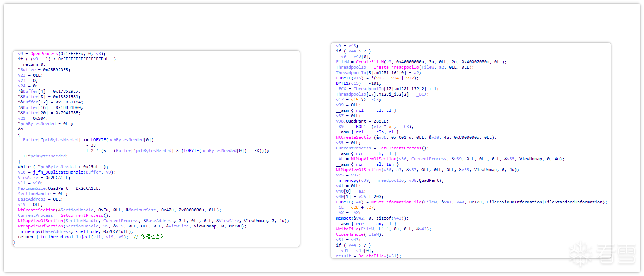This screenshot has width=644, height=276.
Task: Click the CreateThreadpoolIo call line
Action: tap(405, 67)
